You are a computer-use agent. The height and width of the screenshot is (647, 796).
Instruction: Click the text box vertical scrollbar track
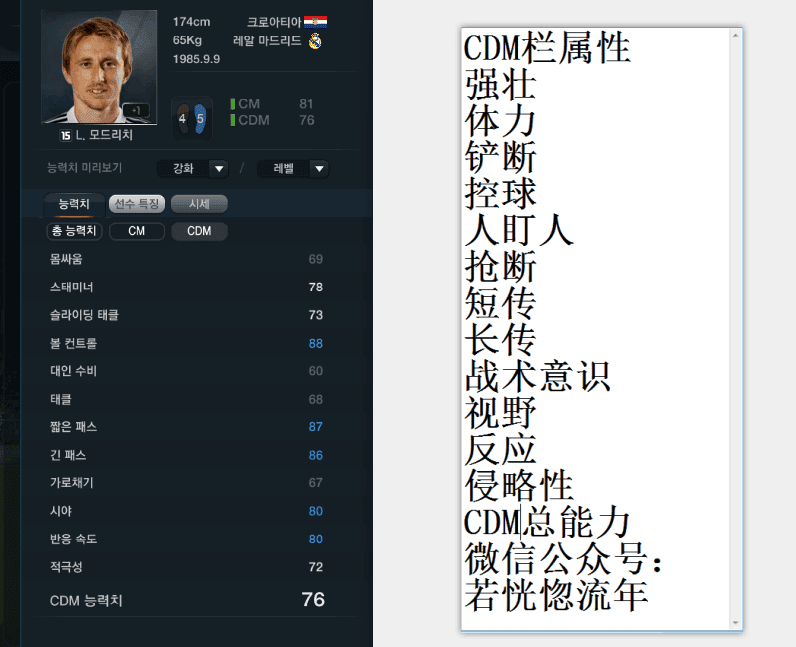pyautogui.click(x=736, y=330)
